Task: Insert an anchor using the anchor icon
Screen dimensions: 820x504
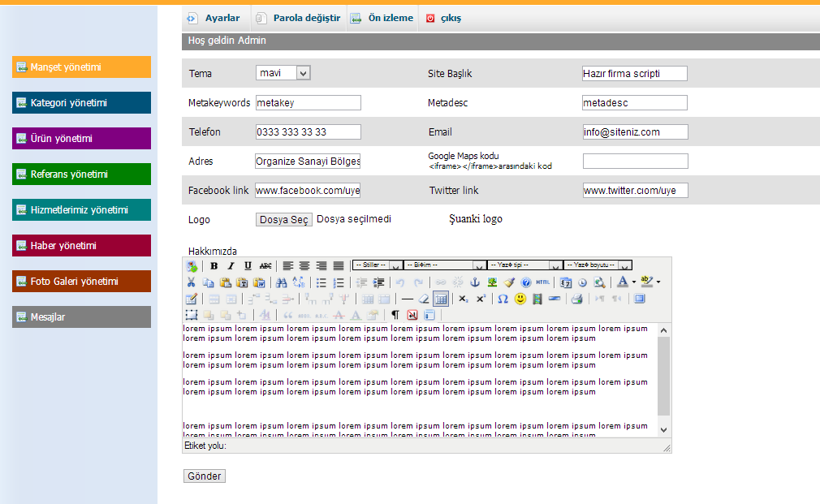Action: click(x=476, y=282)
